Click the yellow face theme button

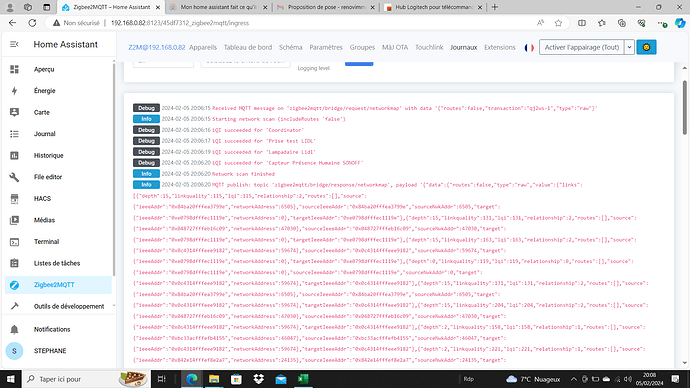click(x=646, y=47)
